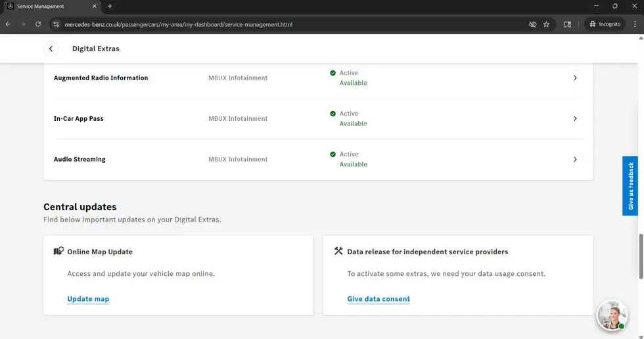Viewport: 644px width, 339px height.
Task: Click the page vertical scrollbar thumb
Action: click(641, 256)
